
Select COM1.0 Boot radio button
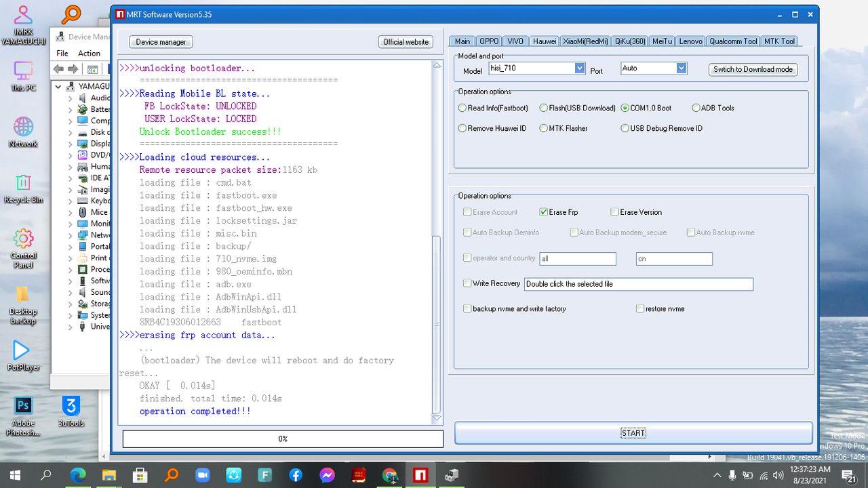pyautogui.click(x=646, y=108)
